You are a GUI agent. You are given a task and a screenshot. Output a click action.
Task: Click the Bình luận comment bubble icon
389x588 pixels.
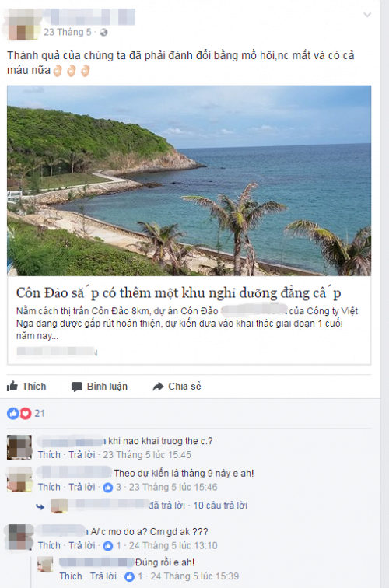point(76,387)
